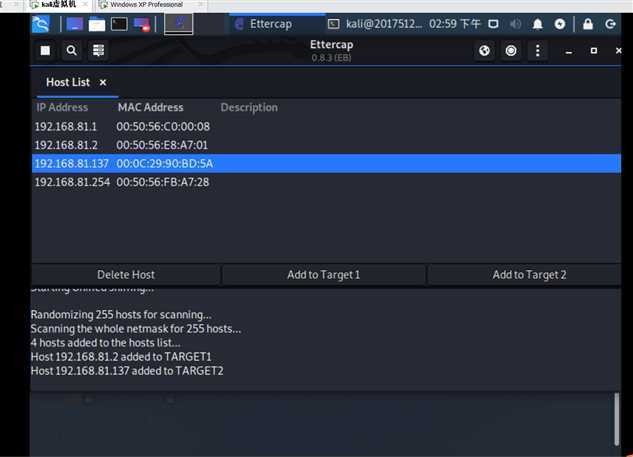This screenshot has height=457, width=633.
Task: Switch to the kali虚拟机 VM tab
Action: click(x=59, y=4)
